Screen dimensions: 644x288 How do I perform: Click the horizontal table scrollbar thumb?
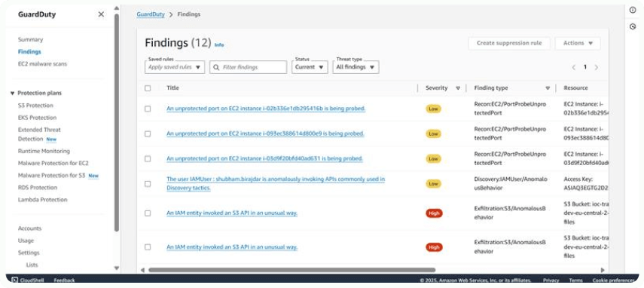pyautogui.click(x=291, y=270)
